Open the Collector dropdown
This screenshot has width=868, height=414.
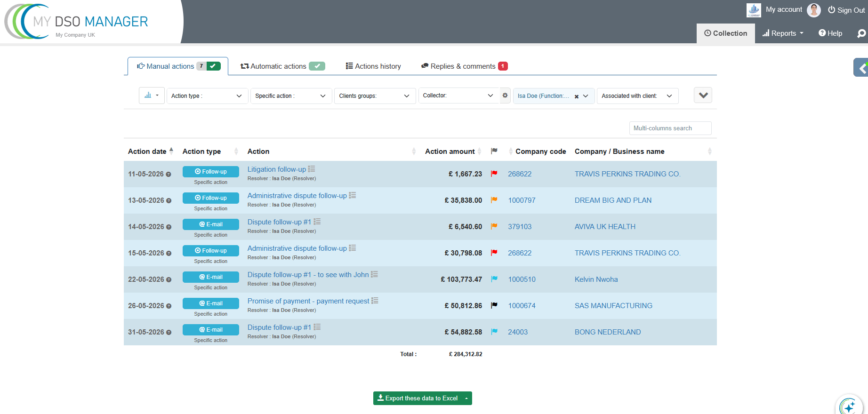pyautogui.click(x=458, y=96)
